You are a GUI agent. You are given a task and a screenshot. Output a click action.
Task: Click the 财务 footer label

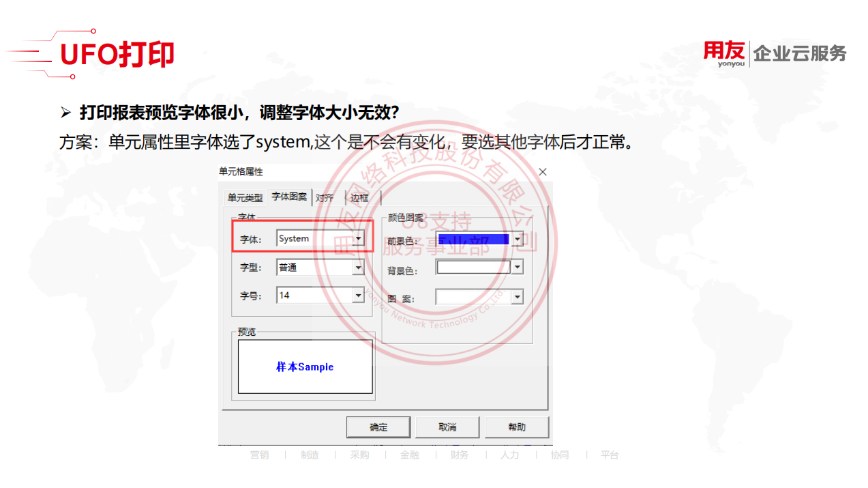(460, 455)
